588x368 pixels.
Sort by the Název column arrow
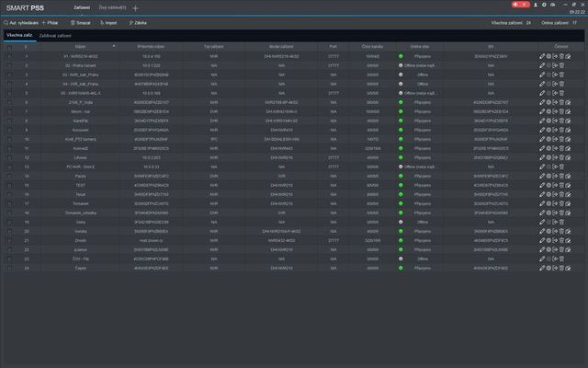click(114, 46)
